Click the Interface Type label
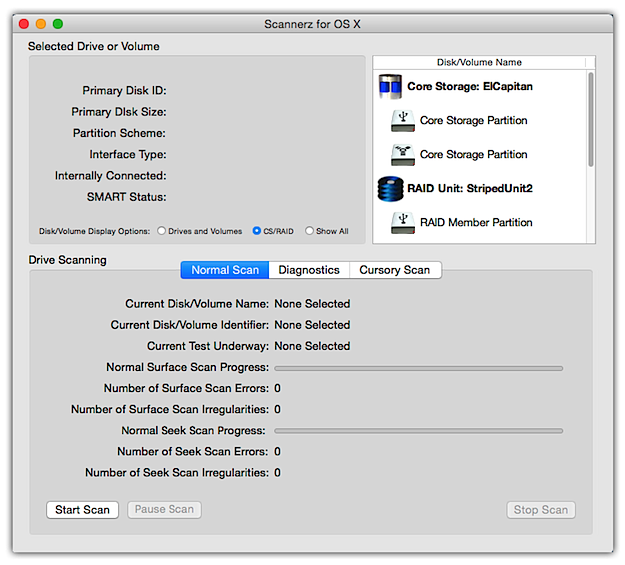The height and width of the screenshot is (565, 625). (x=128, y=154)
